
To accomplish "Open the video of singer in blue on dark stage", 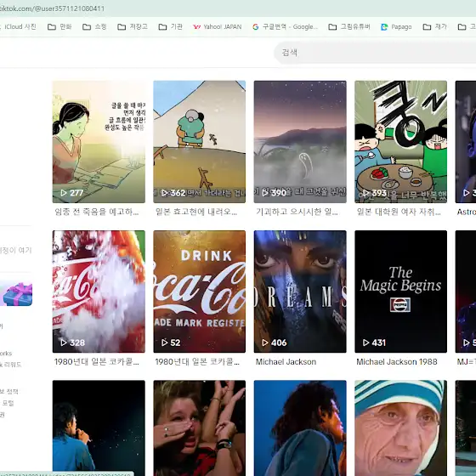I will coord(99,428).
